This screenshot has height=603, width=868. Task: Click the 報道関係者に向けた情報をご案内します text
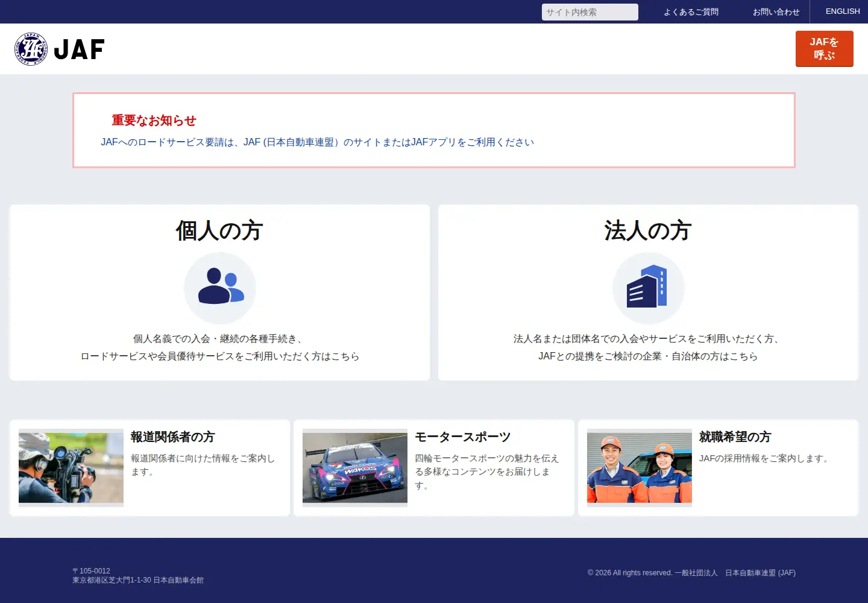(203, 465)
